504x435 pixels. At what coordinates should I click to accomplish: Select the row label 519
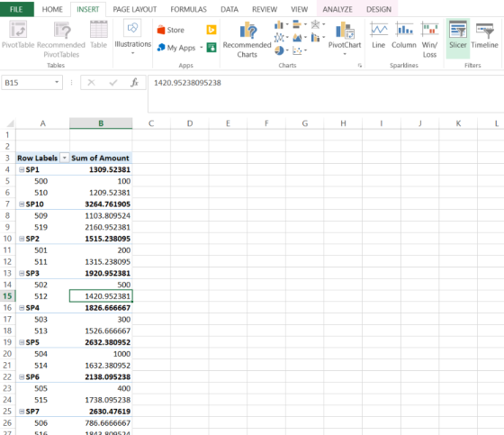(42, 227)
